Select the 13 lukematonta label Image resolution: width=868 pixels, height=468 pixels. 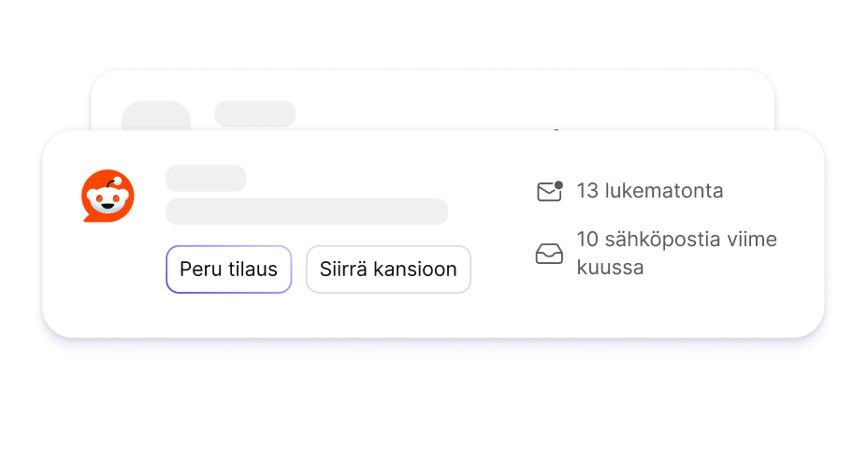point(650,191)
